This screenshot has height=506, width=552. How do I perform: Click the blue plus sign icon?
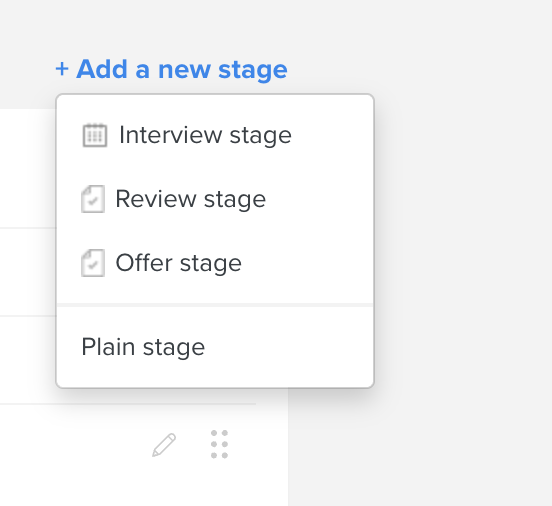62,69
